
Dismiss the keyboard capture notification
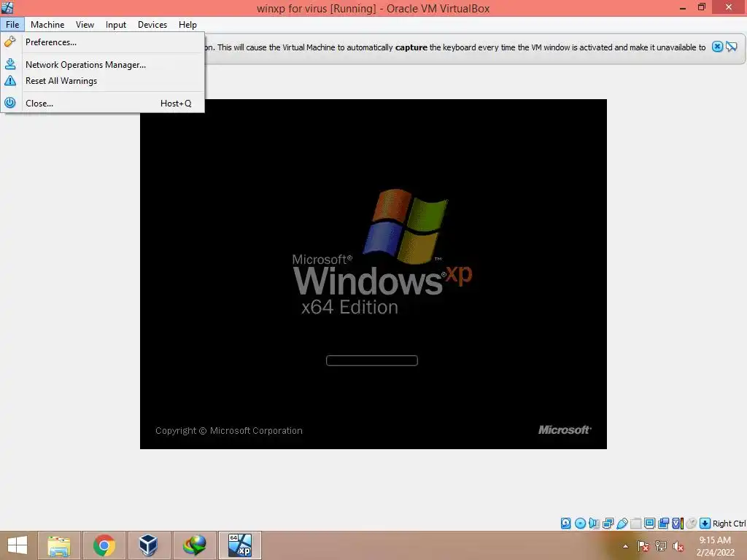[717, 46]
